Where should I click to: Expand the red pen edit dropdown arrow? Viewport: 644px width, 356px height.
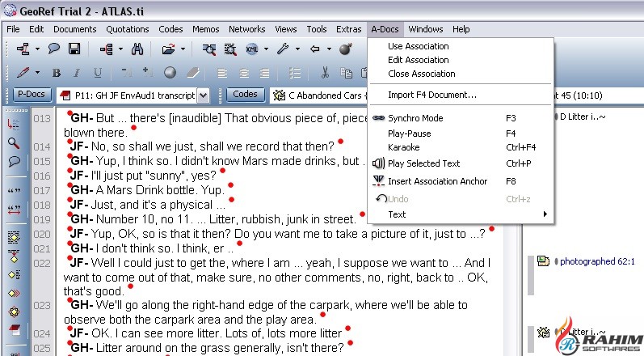coord(37,73)
